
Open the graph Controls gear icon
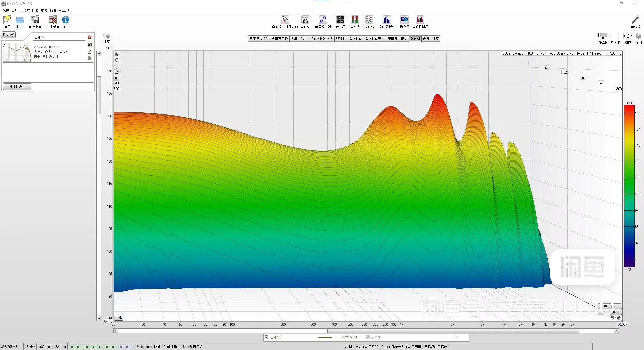[x=639, y=36]
